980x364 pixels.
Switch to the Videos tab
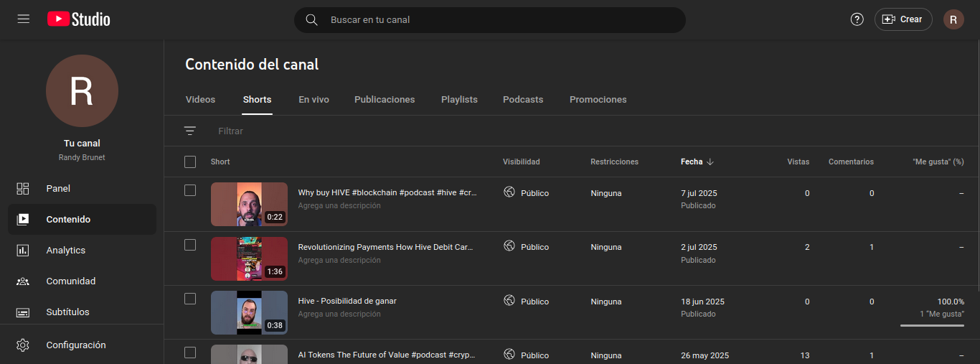point(200,99)
